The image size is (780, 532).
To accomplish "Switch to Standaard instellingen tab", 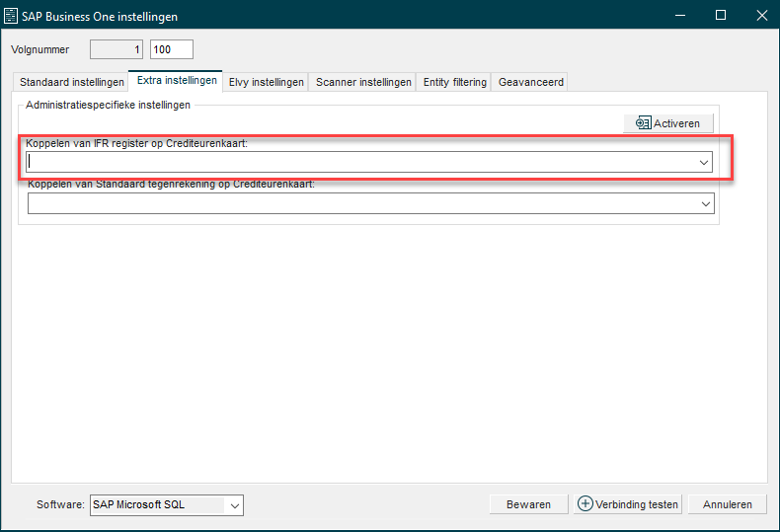I will point(72,82).
